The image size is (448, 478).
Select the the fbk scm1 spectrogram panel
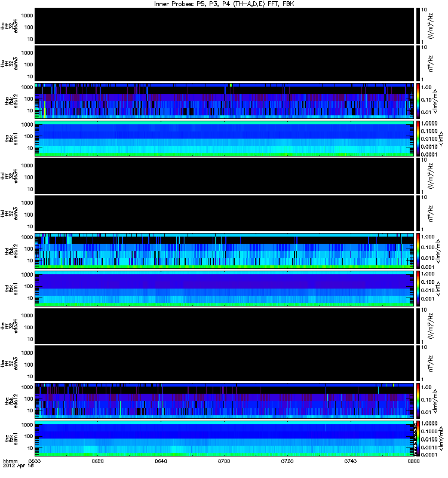click(x=225, y=439)
